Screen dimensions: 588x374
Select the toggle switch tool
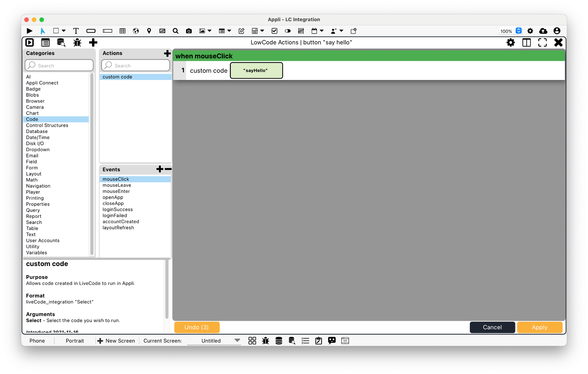pos(288,31)
